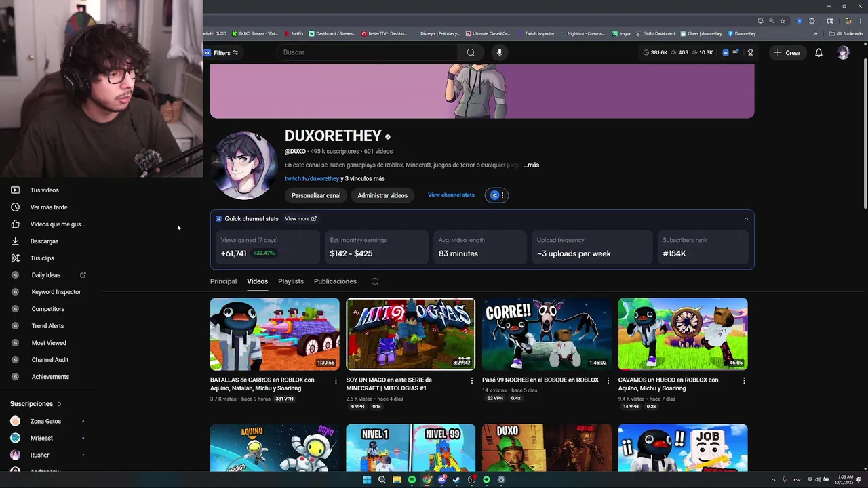Open View channel stats link
The height and width of the screenshot is (488, 868).
(451, 195)
